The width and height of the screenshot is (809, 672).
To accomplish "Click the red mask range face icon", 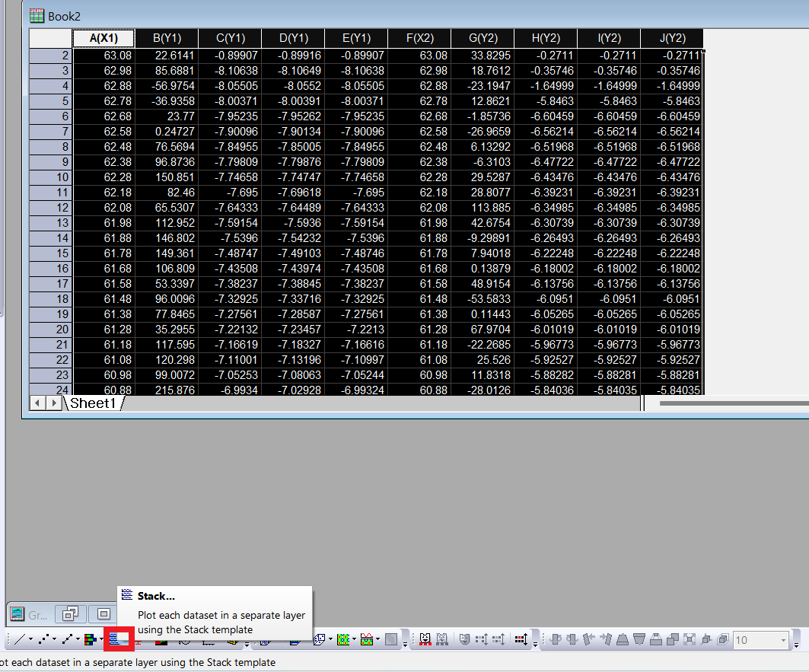I will pyautogui.click(x=425, y=639).
